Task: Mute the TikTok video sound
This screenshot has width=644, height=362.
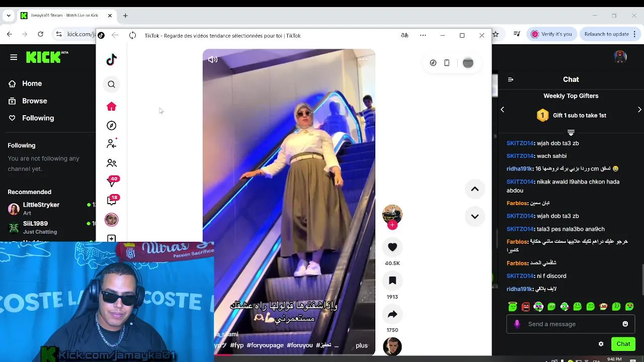Action: [213, 59]
